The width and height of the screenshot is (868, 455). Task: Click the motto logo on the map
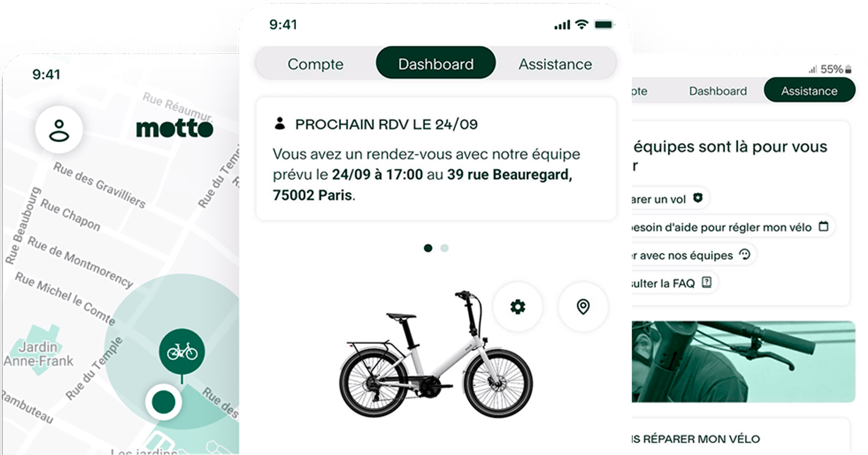tap(175, 129)
